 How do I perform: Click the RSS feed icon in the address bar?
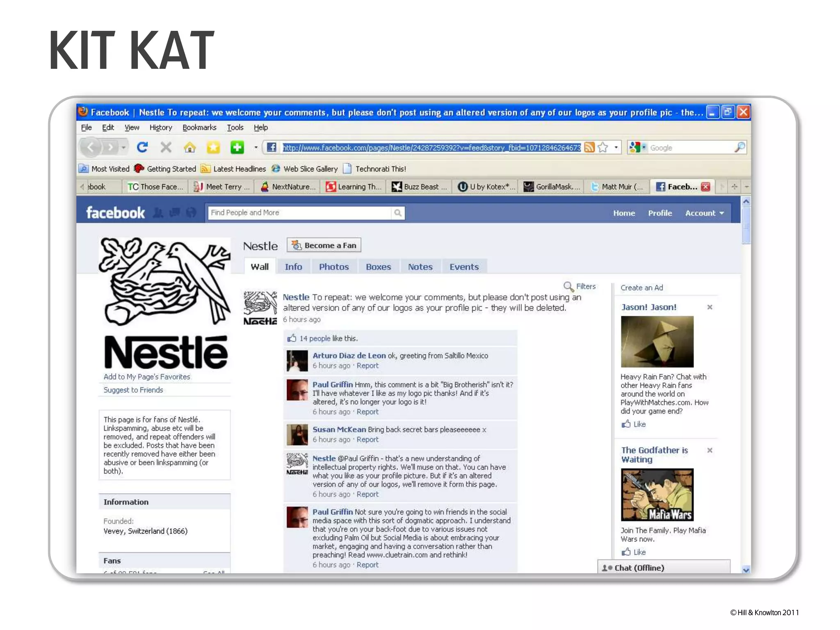pos(589,147)
